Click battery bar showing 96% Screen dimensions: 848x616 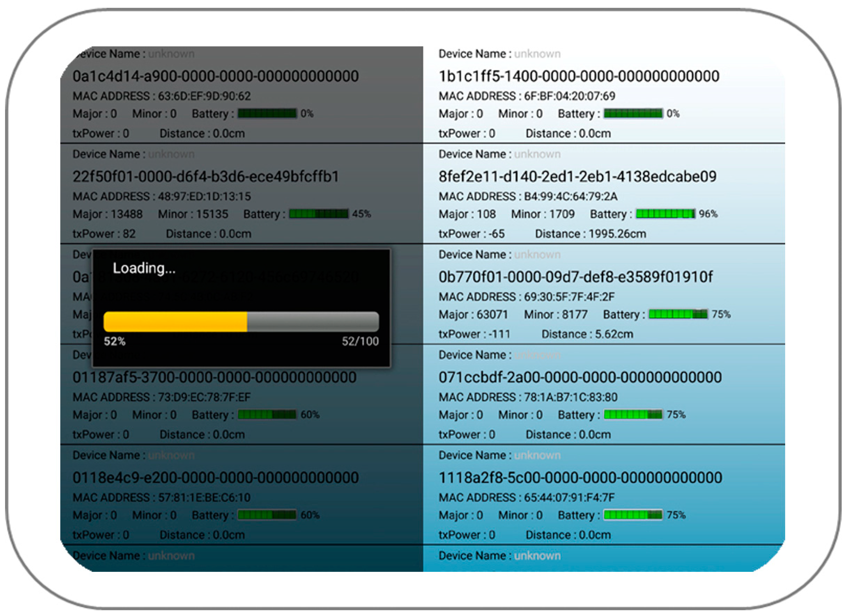665,214
